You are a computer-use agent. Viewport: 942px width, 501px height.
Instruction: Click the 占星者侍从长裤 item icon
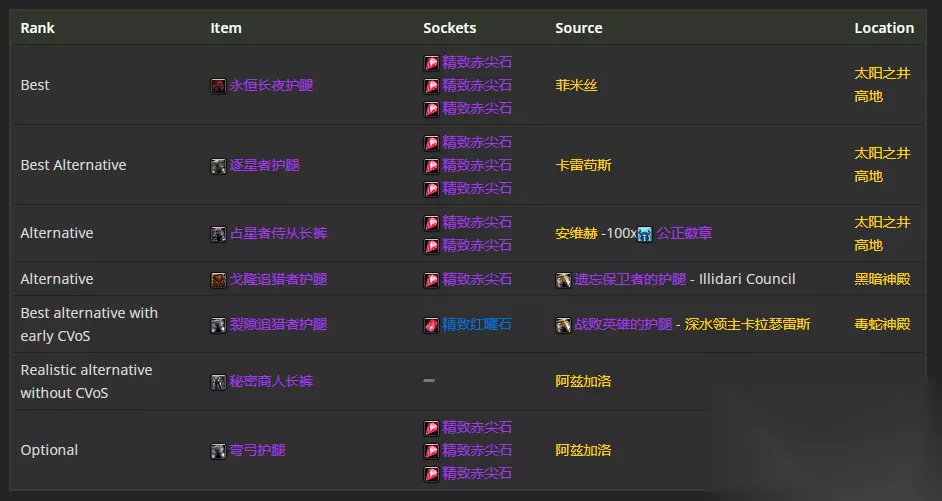[218, 234]
